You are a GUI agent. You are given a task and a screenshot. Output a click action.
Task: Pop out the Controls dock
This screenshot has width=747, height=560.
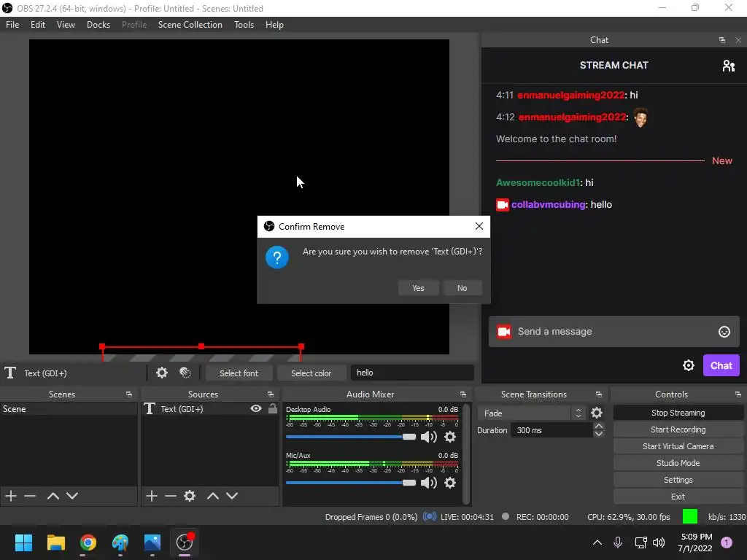[x=738, y=394]
